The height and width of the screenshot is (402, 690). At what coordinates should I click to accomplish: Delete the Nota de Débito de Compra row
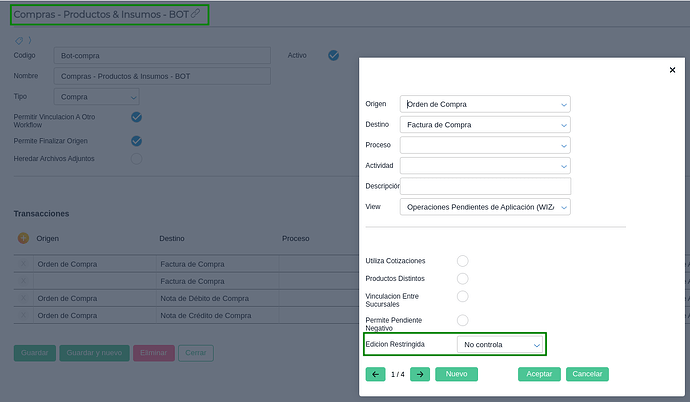coord(24,298)
